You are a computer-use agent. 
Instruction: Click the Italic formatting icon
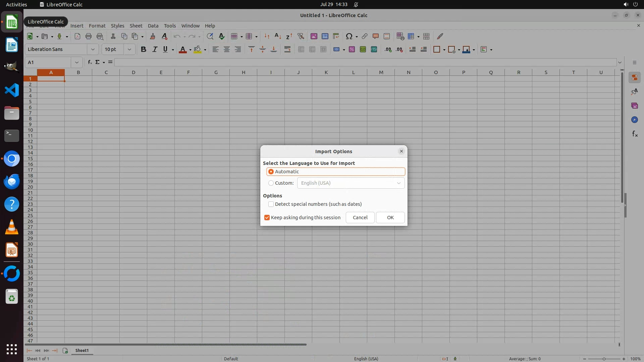click(155, 49)
